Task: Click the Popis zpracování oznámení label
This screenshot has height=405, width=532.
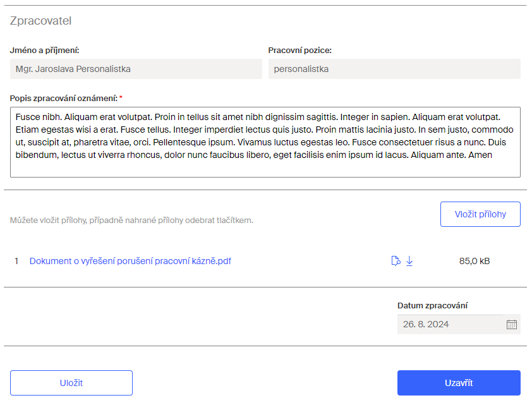Action: (63, 98)
